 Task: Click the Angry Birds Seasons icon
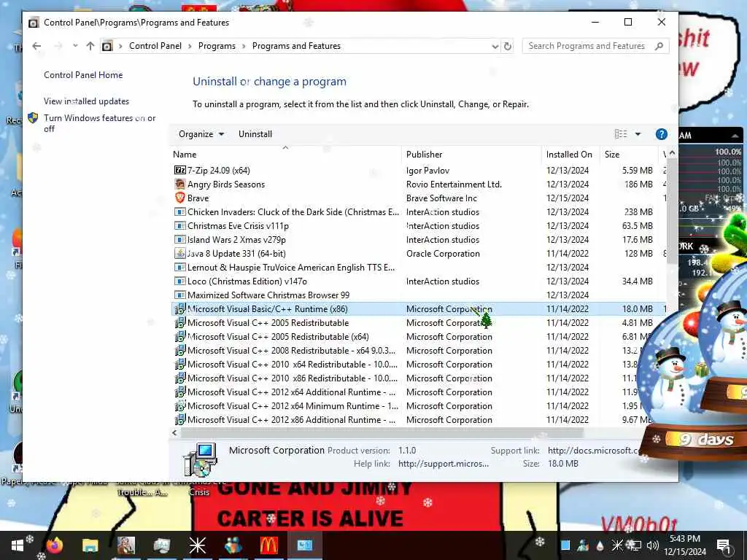[x=179, y=184]
